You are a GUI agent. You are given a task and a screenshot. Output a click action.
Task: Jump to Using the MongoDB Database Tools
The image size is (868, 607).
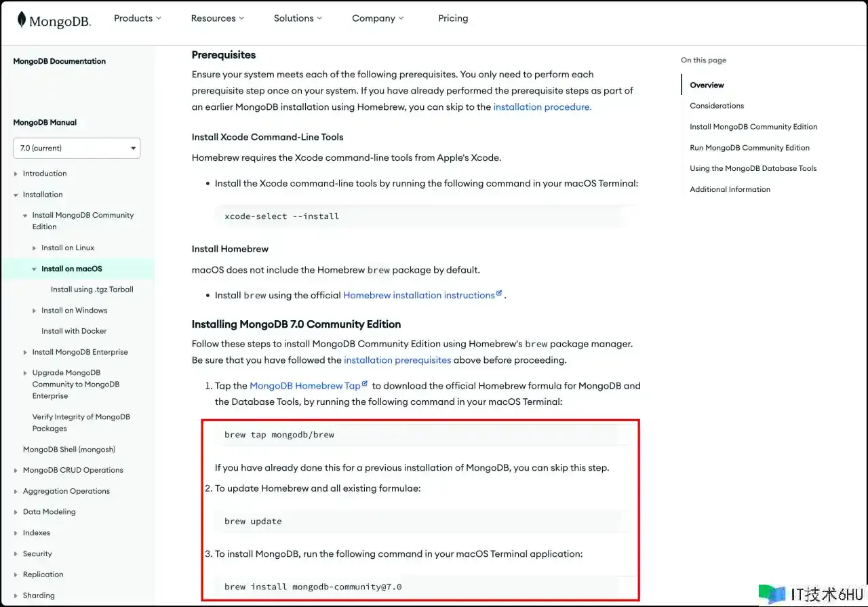(x=753, y=169)
